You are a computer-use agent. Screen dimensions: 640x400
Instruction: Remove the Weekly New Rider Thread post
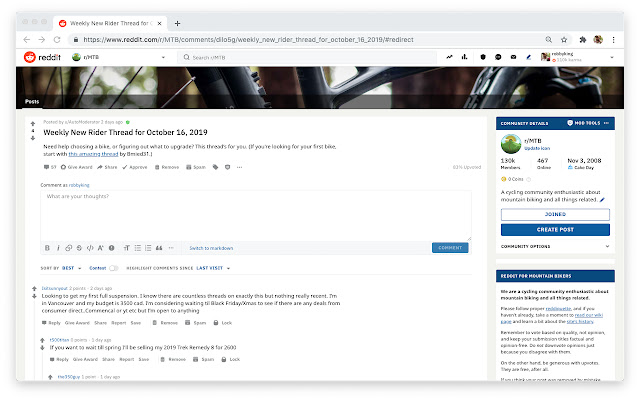click(x=167, y=167)
